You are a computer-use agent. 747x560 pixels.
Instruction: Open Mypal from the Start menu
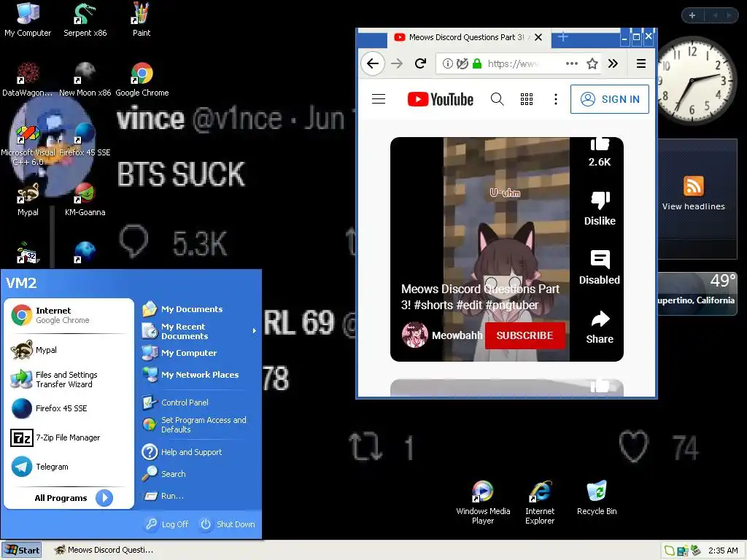point(69,350)
